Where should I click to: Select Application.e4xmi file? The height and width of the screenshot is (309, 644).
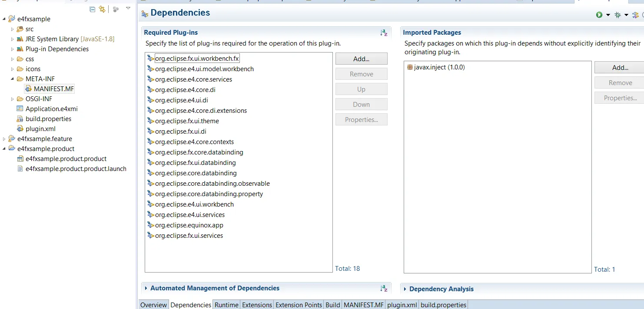tap(51, 109)
